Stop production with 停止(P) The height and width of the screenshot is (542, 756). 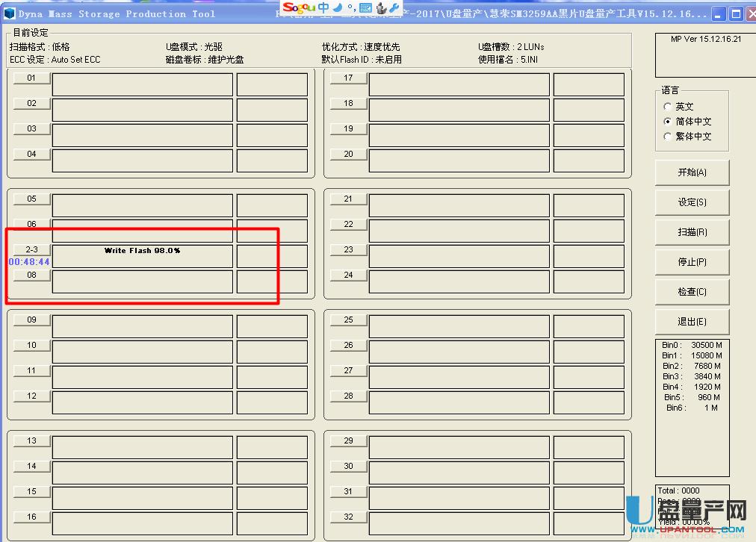click(x=691, y=262)
